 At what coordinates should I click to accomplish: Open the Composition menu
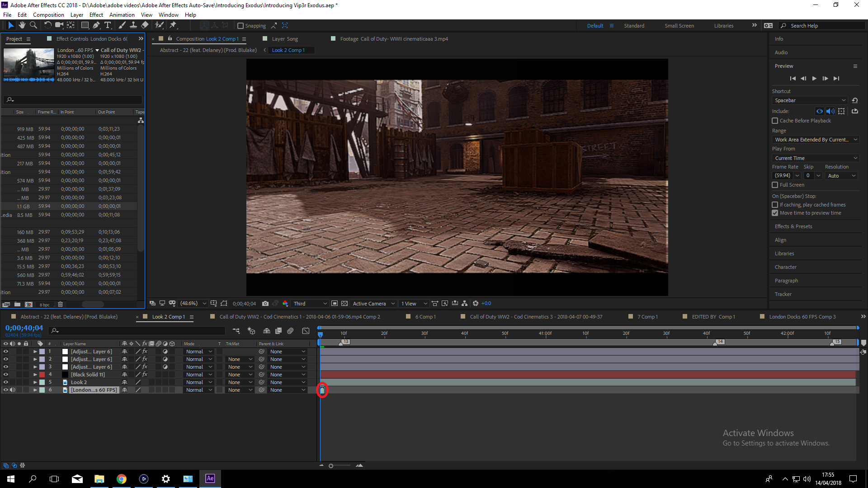tap(48, 14)
